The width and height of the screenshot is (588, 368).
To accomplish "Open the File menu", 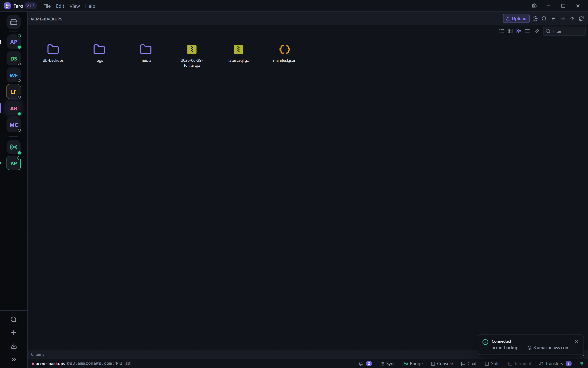I will click(x=47, y=6).
